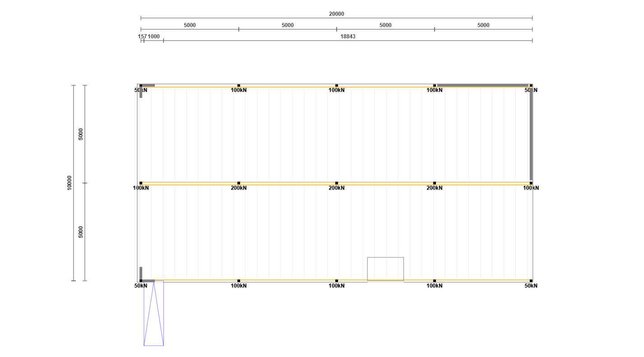This screenshot has height=357, width=644.
Task: Select the 50kN label at bottom-left corner
Action: click(x=141, y=286)
